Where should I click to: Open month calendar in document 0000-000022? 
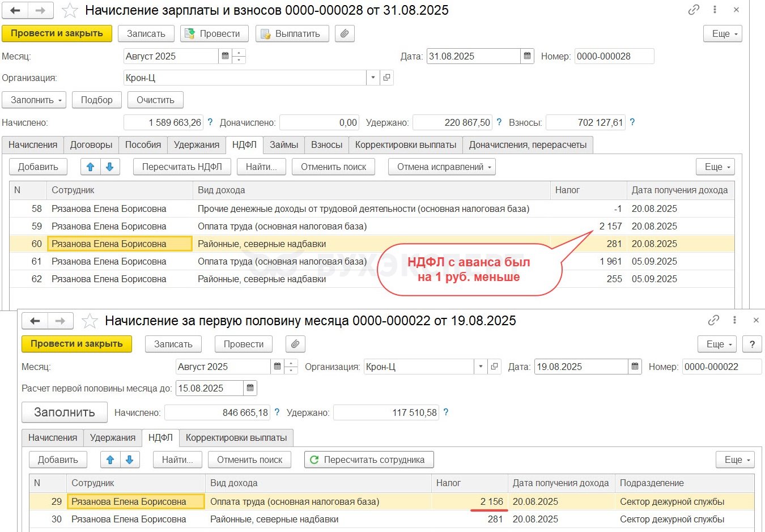tap(277, 367)
